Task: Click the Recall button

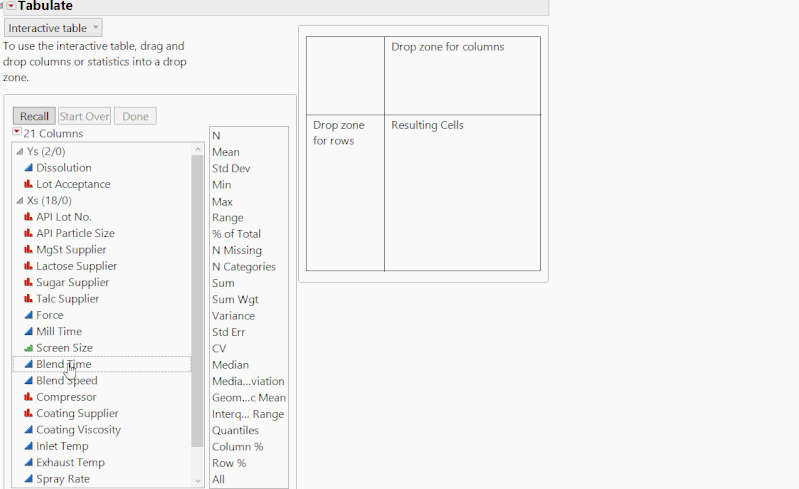Action: 34,116
